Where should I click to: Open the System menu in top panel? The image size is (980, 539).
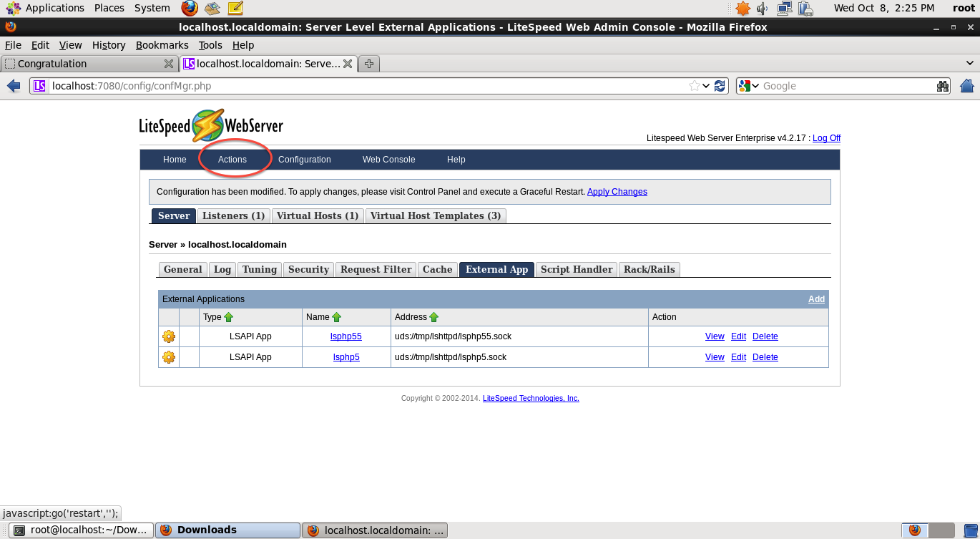(x=152, y=8)
